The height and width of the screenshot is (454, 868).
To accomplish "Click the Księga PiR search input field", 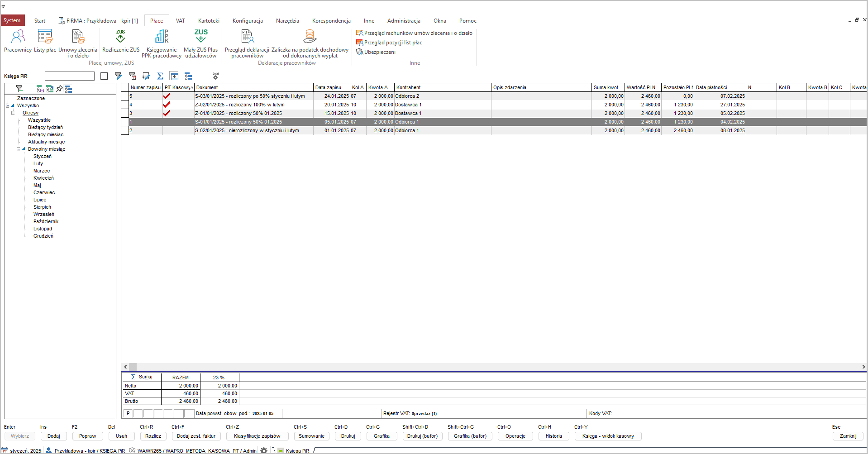I will tap(70, 76).
